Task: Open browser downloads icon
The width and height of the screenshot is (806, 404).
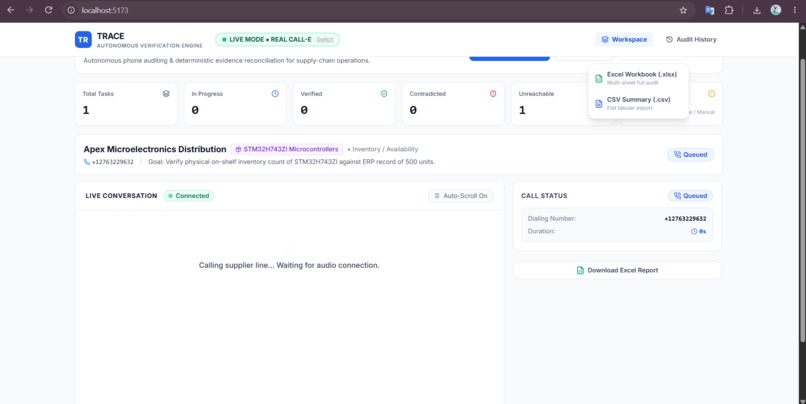Action: pyautogui.click(x=757, y=10)
